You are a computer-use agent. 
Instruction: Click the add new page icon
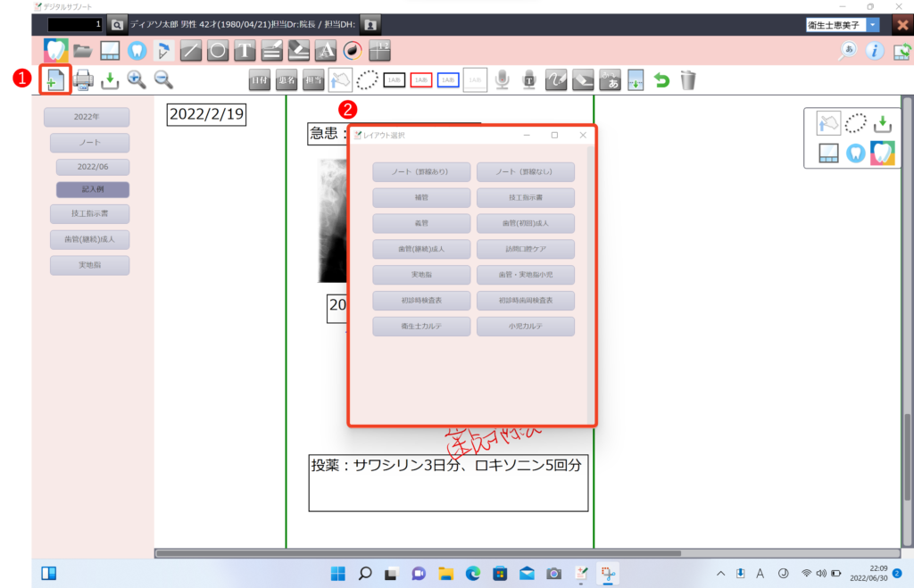55,80
